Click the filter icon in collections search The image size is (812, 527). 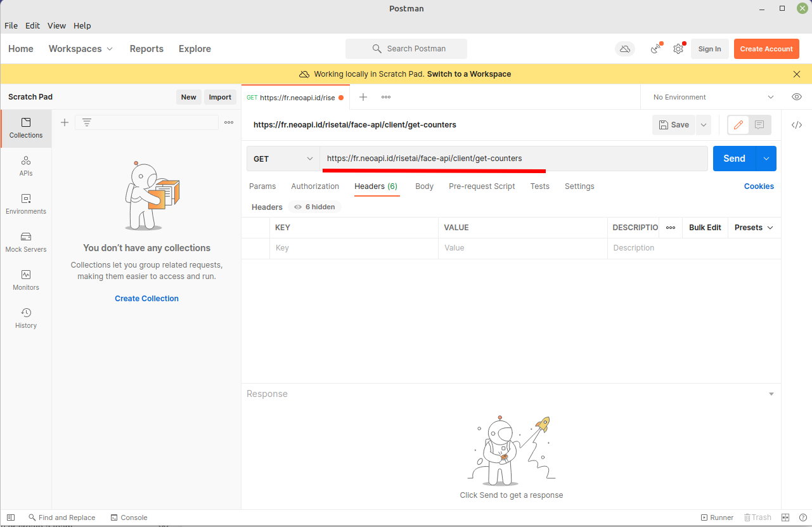87,122
